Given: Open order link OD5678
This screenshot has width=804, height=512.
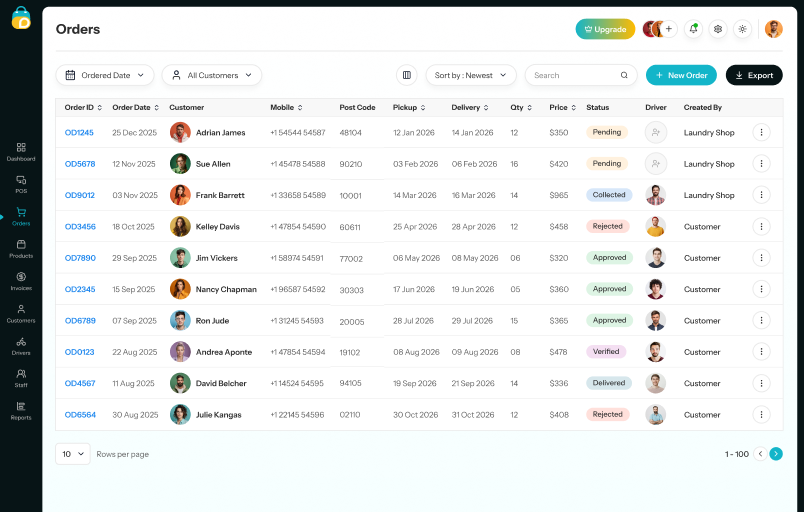Looking at the screenshot, I should click(x=80, y=164).
